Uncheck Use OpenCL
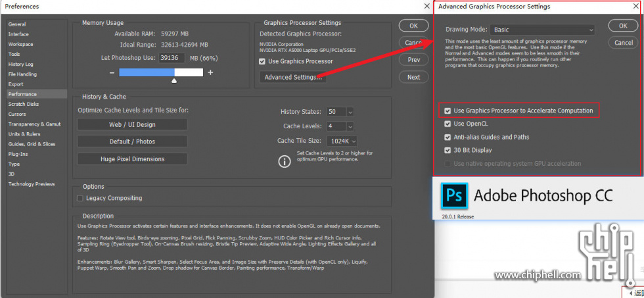This screenshot has height=298, width=644. point(448,124)
